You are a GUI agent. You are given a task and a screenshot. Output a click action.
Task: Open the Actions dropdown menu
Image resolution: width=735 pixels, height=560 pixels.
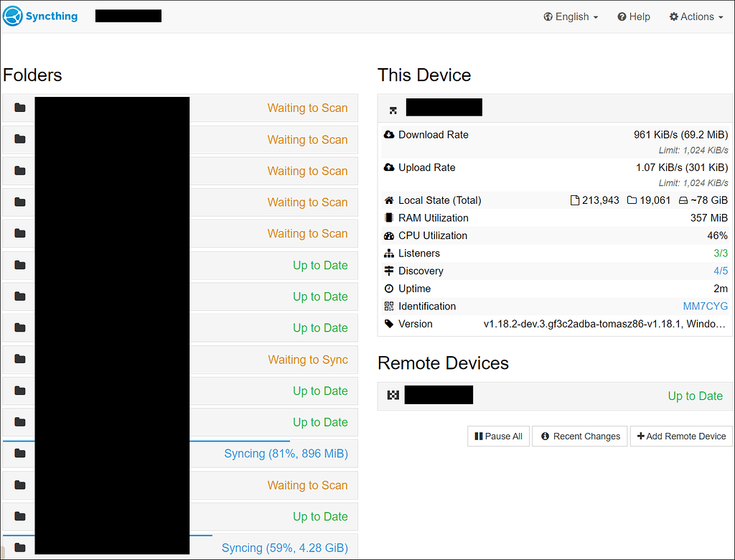click(695, 16)
